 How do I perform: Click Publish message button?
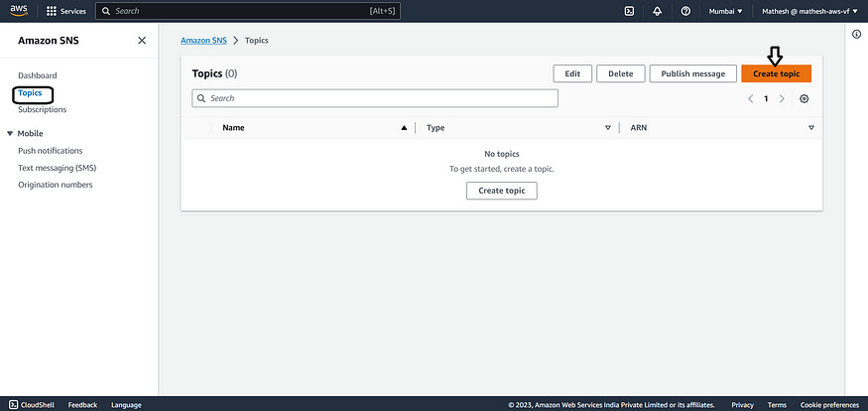pos(693,73)
